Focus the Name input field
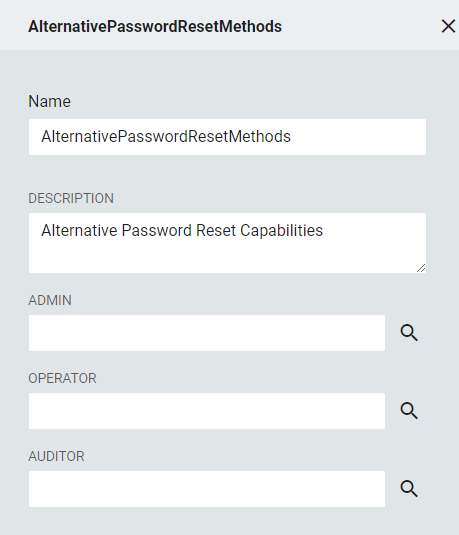 227,137
